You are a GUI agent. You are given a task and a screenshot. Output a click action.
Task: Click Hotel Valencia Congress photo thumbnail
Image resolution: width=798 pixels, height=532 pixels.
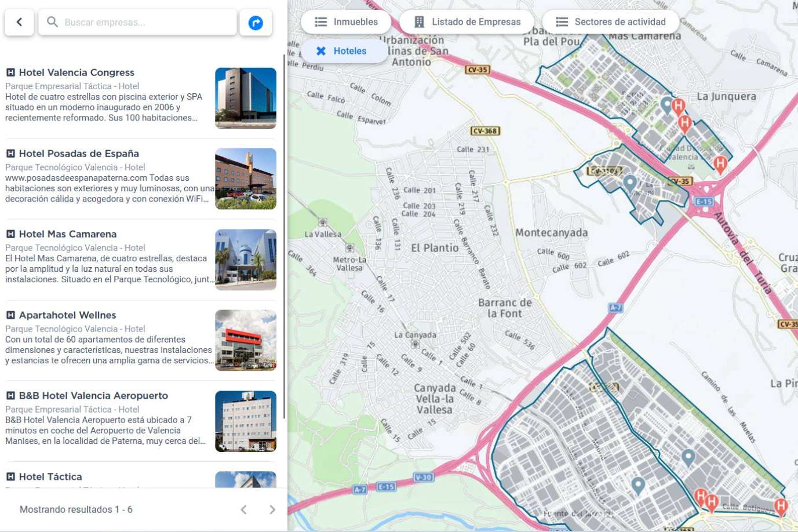tap(246, 98)
